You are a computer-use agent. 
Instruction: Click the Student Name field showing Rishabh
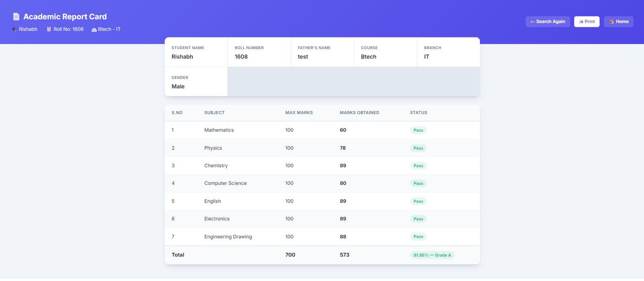182,57
